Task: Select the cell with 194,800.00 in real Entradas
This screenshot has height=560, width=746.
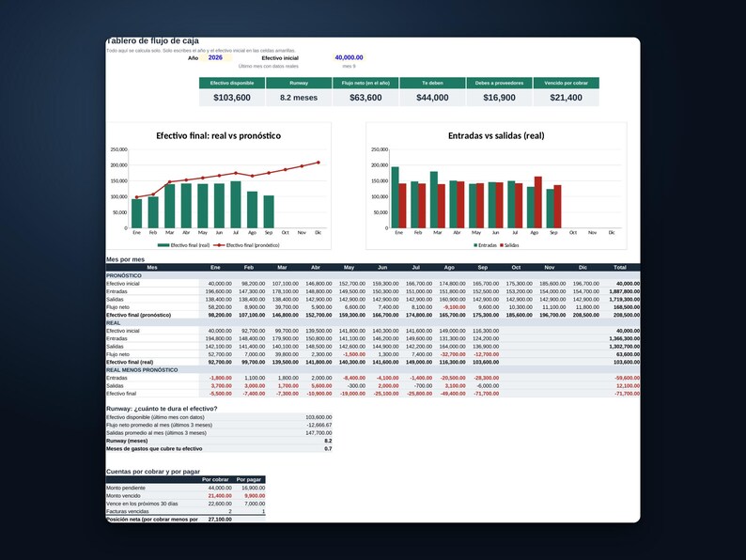Action: (x=215, y=338)
